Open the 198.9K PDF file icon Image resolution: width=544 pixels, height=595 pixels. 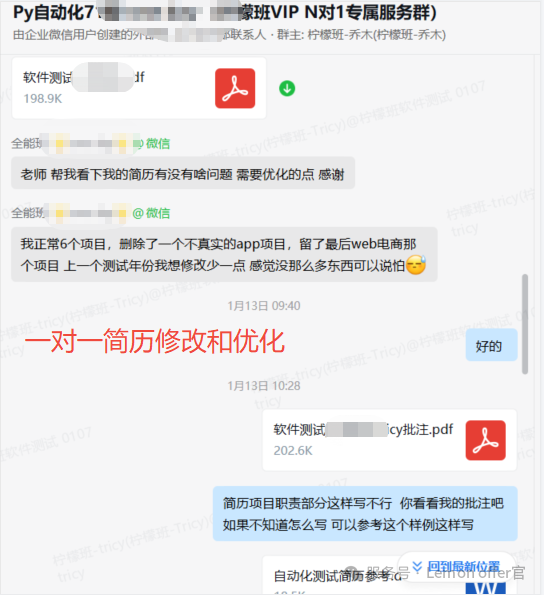coord(235,88)
